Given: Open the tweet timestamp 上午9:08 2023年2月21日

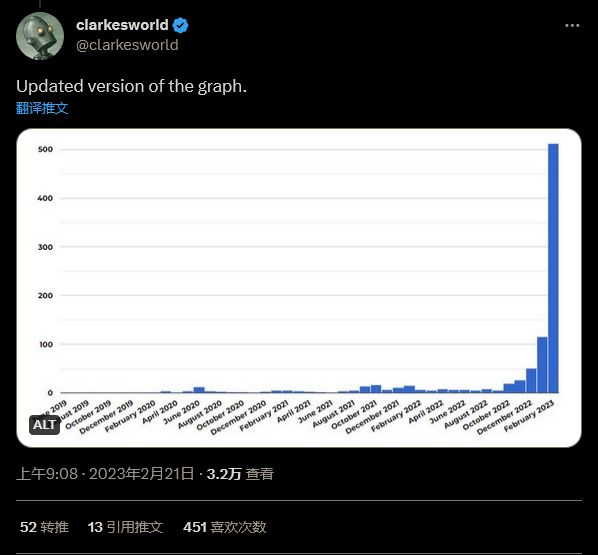Looking at the screenshot, I should pos(105,474).
